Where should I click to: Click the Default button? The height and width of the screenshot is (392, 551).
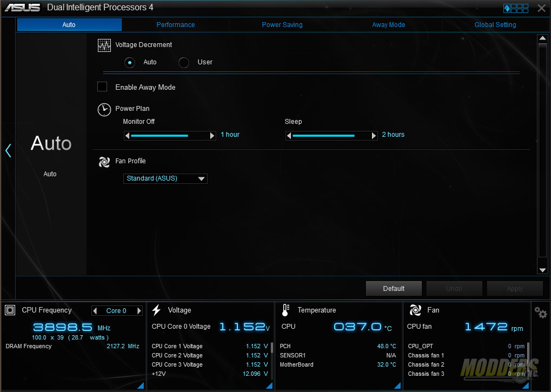click(394, 288)
